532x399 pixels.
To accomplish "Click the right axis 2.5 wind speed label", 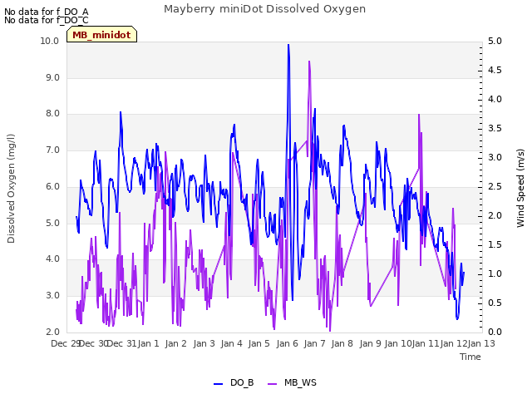I will pos(495,186).
